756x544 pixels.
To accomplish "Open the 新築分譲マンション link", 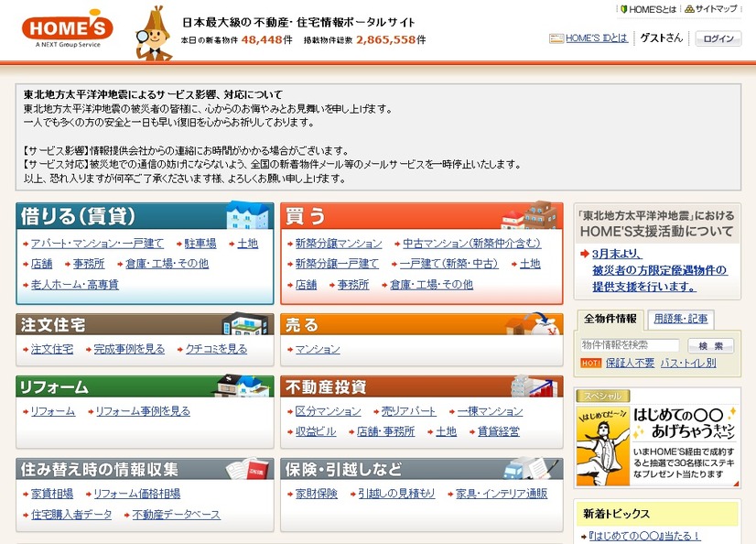I will (x=339, y=244).
